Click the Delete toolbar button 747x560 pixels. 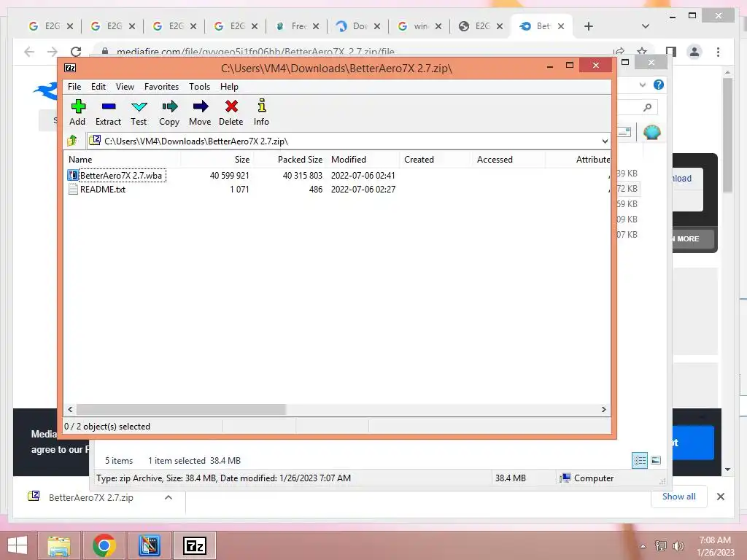pos(231,113)
